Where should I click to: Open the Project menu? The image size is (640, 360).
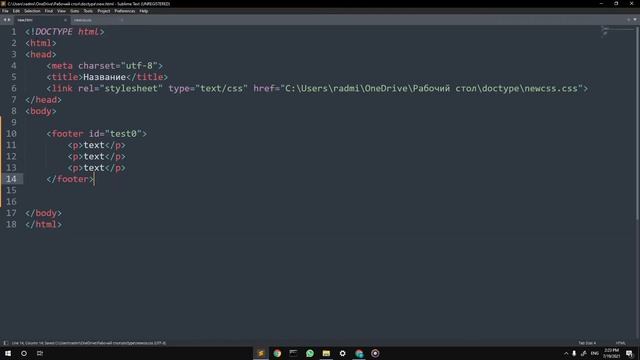click(104, 11)
